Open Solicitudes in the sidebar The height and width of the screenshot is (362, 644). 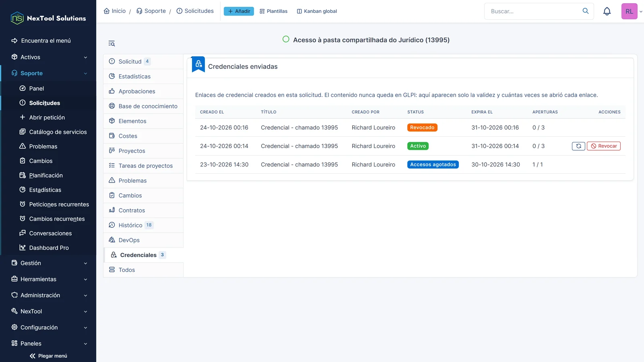pyautogui.click(x=48, y=103)
